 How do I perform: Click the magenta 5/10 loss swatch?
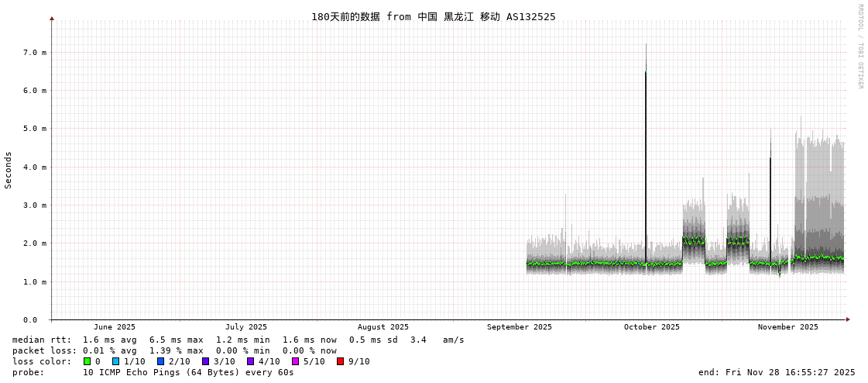point(296,361)
